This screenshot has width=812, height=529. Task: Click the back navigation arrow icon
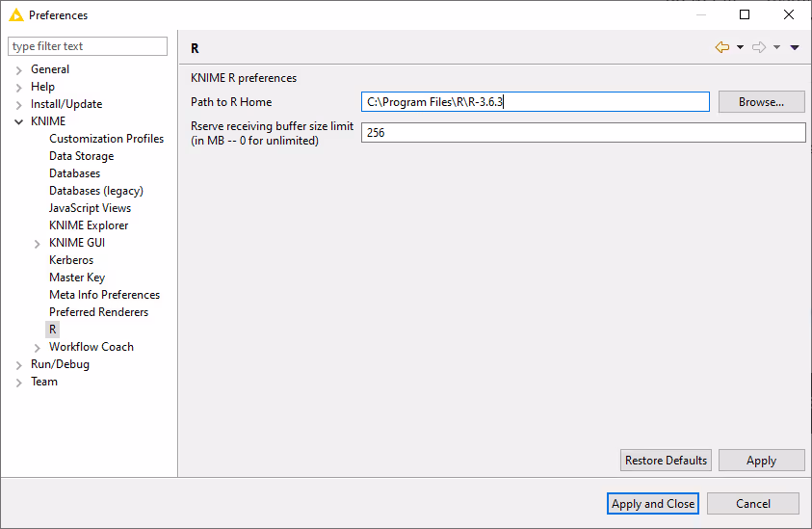[721, 47]
